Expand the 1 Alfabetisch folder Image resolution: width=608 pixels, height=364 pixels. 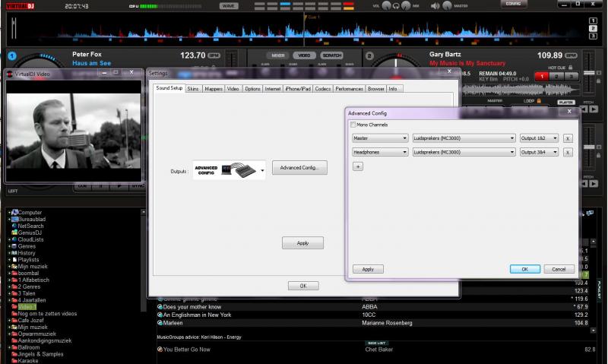click(9, 280)
